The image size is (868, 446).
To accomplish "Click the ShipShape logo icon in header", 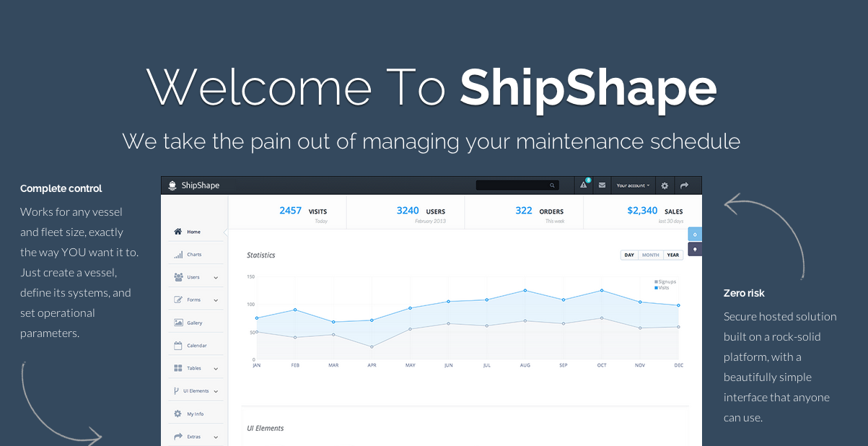I will 172,185.
